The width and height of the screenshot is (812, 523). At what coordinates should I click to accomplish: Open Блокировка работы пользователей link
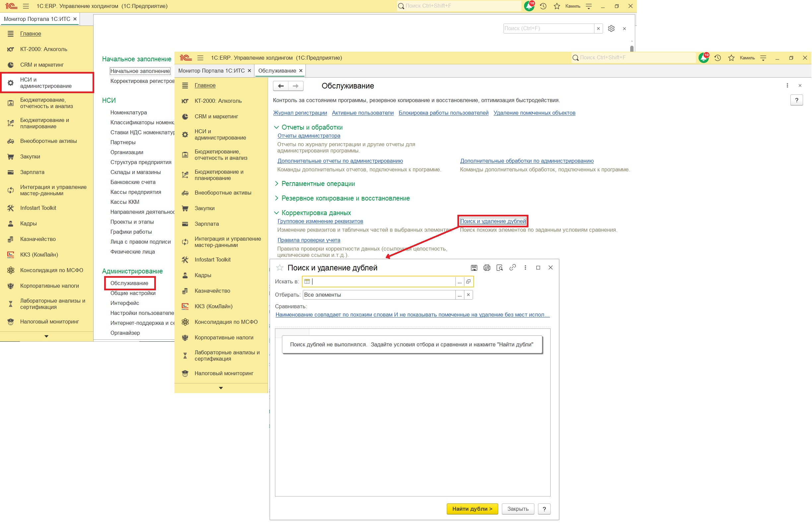click(443, 113)
